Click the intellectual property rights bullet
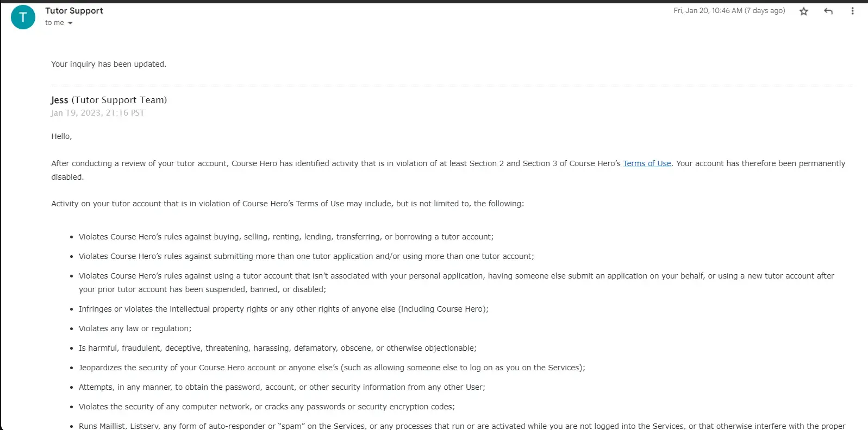 [x=283, y=309]
